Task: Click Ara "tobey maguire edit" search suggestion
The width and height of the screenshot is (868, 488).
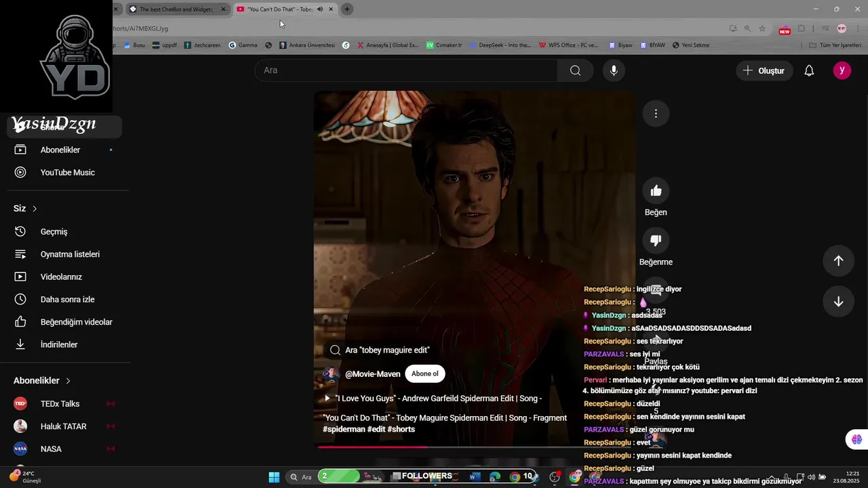Action: coord(380,350)
